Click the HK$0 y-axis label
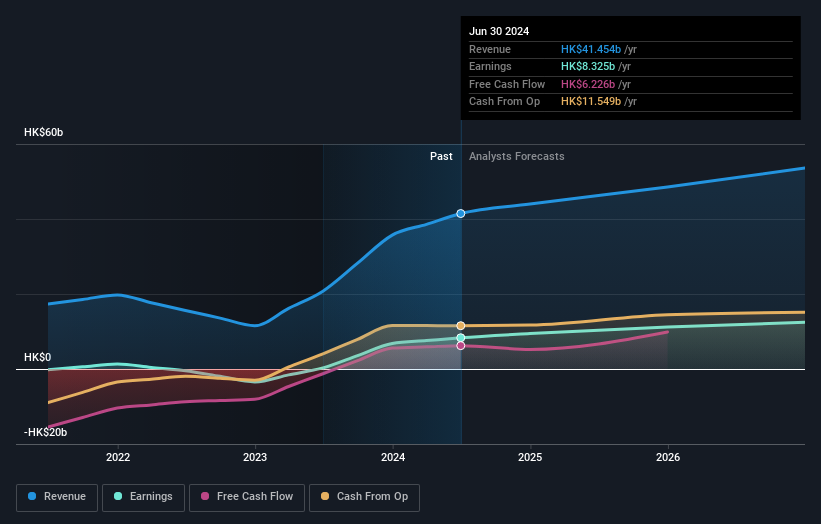 [38, 358]
